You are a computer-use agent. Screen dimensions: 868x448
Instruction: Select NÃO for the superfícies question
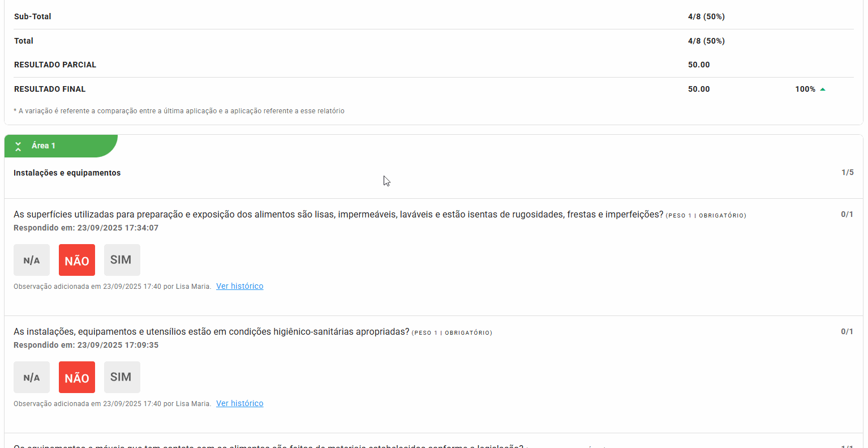click(x=77, y=260)
